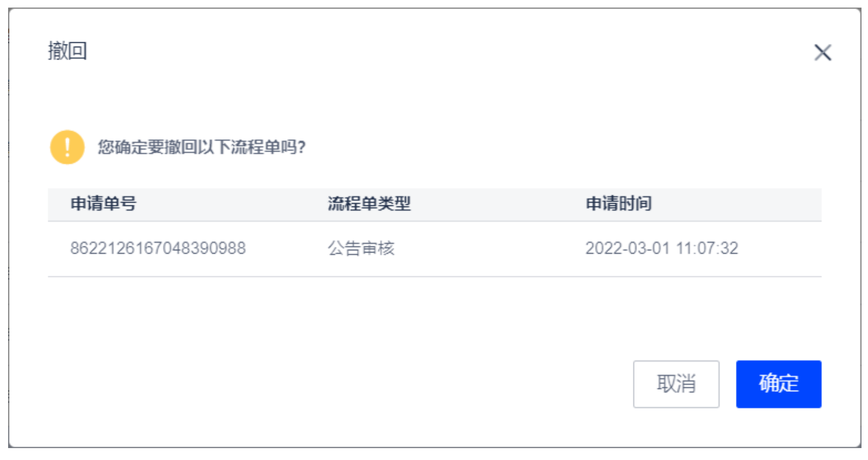Click the 公告审核 process type cell
Image resolution: width=868 pixels, height=460 pixels.
361,248
